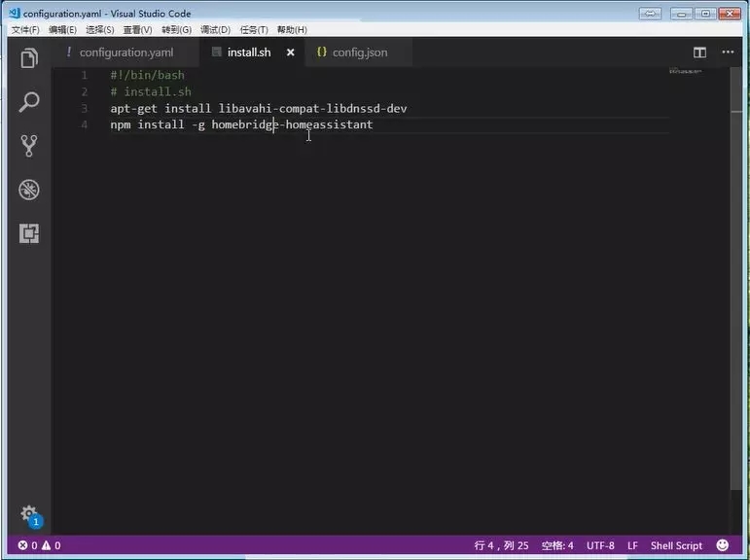Screen dimensions: 750x560
Task: Click line number 1 in the gutter
Action: [x=85, y=75]
